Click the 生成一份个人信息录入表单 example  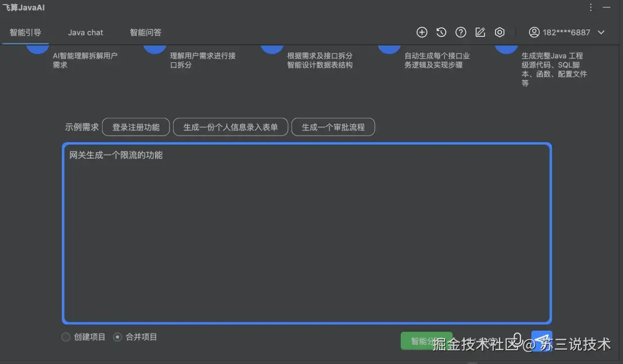coord(230,127)
